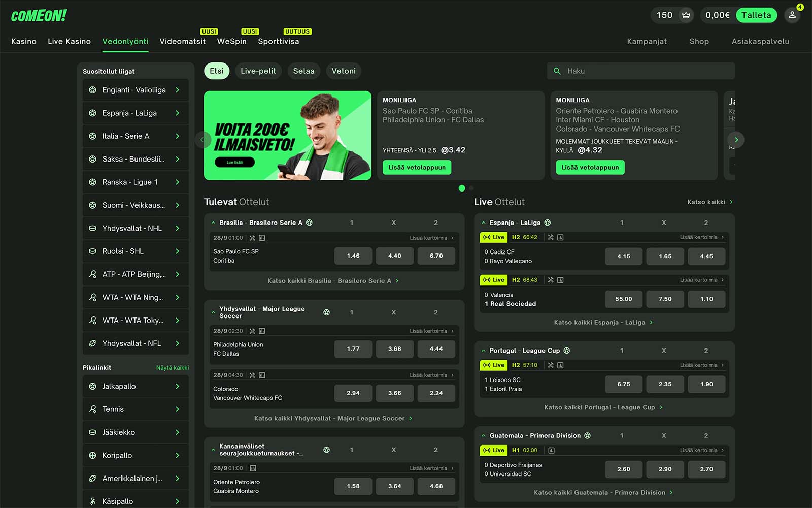Click soccer ball icon beside Saksa - Bundesliiga
The height and width of the screenshot is (508, 812).
(x=92, y=159)
